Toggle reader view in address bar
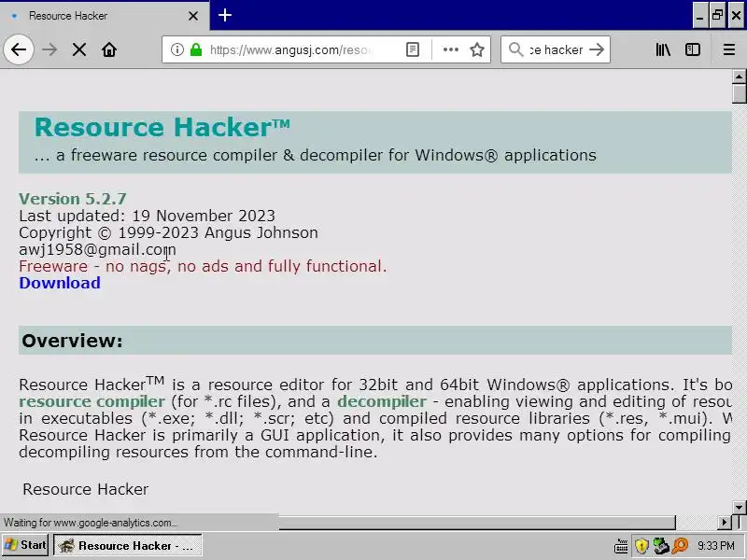747x560 pixels. click(413, 49)
